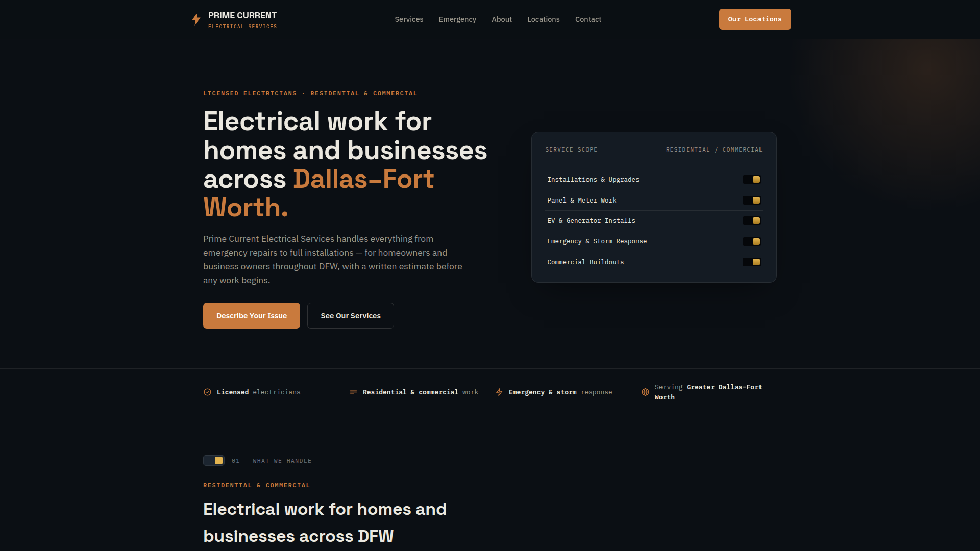
Task: Click the 01 — WHAT WE HANDLE label
Action: click(272, 461)
